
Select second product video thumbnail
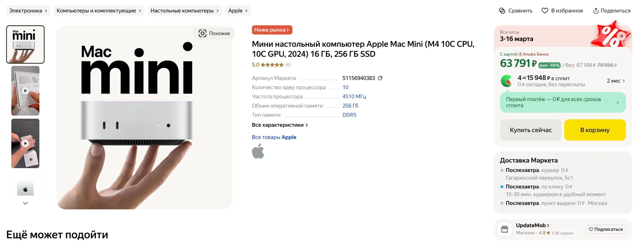[25, 143]
